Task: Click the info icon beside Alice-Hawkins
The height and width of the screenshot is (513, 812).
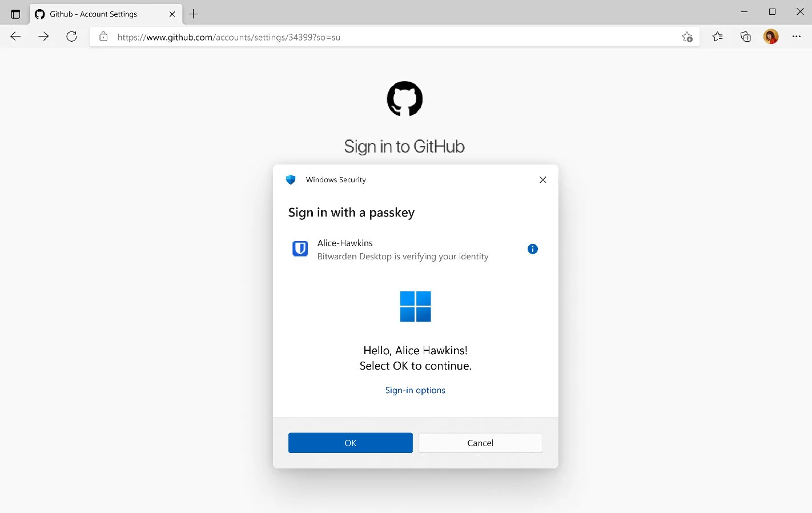Action: (x=532, y=249)
